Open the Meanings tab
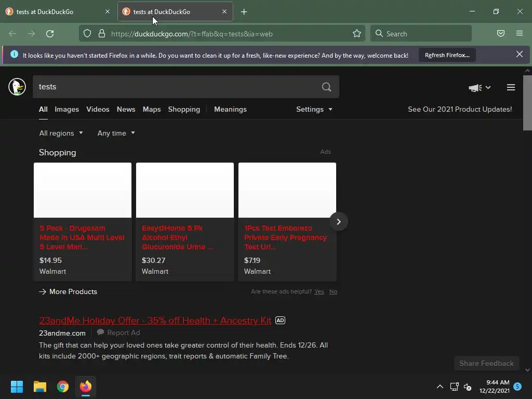Screen dimensions: 532x399 tap(230, 109)
